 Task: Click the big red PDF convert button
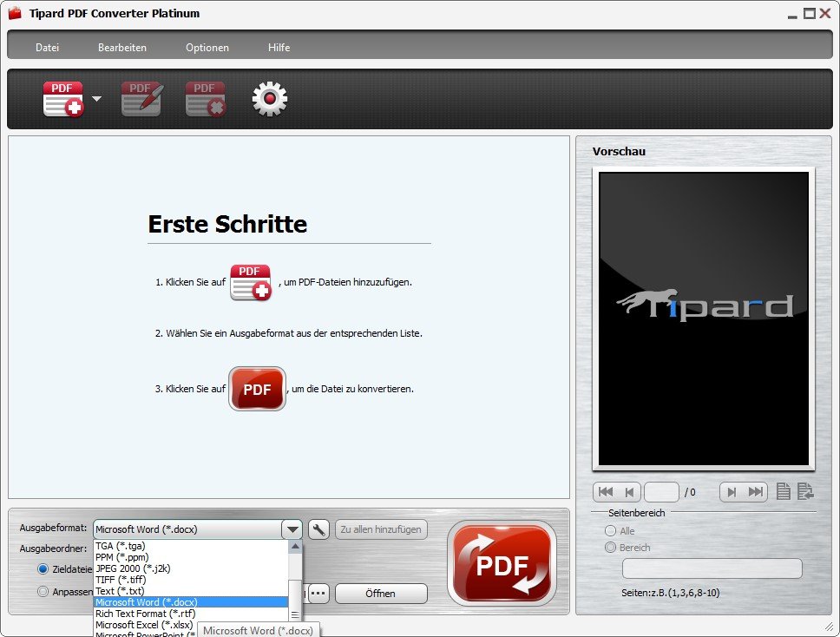click(502, 563)
